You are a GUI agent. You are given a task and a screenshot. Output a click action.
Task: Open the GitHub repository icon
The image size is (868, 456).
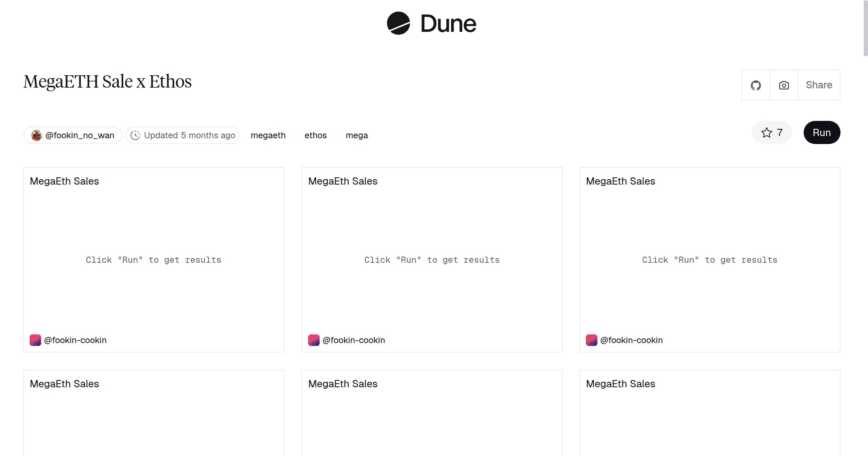[756, 85]
